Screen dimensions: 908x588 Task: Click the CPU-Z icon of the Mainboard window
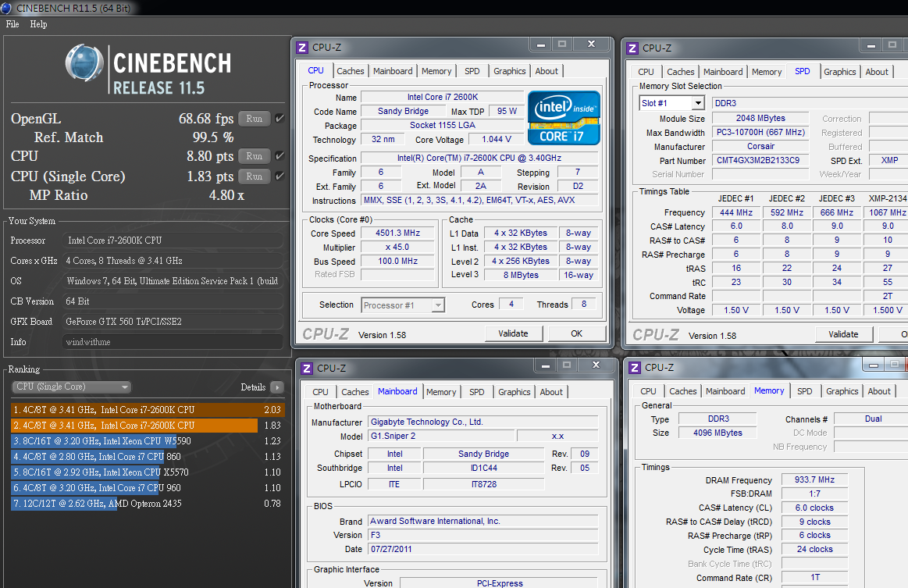coord(307,368)
